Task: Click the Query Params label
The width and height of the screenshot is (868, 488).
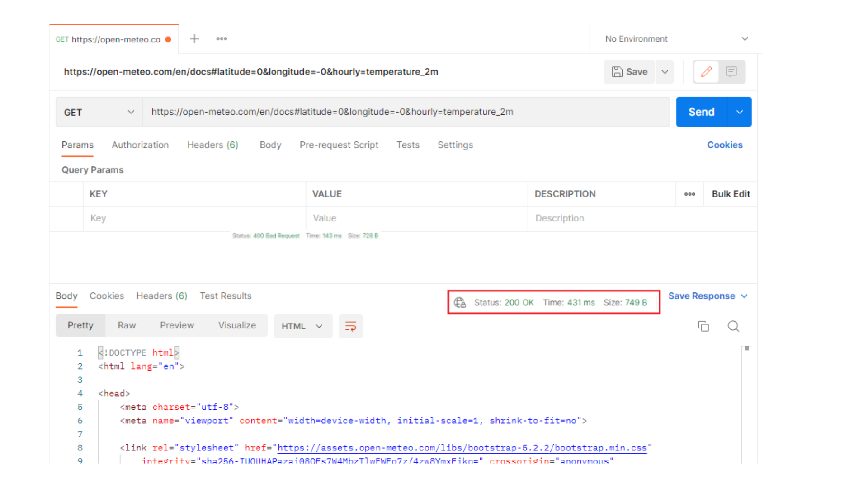Action: point(93,170)
